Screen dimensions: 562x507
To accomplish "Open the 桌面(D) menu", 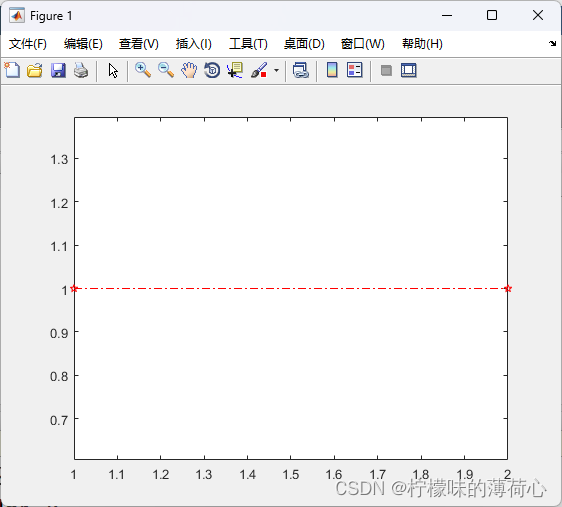I will [x=304, y=44].
